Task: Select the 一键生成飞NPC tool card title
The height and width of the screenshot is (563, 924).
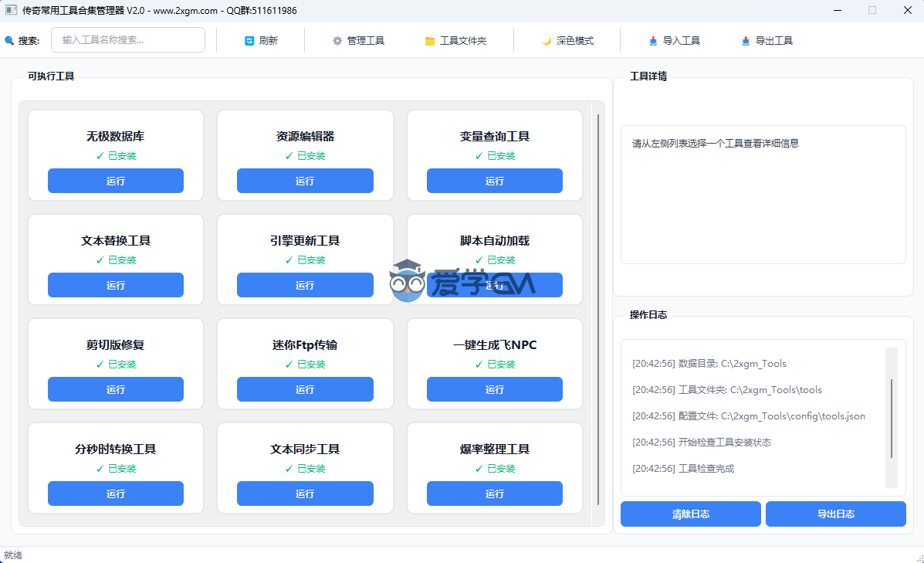Action: click(495, 345)
